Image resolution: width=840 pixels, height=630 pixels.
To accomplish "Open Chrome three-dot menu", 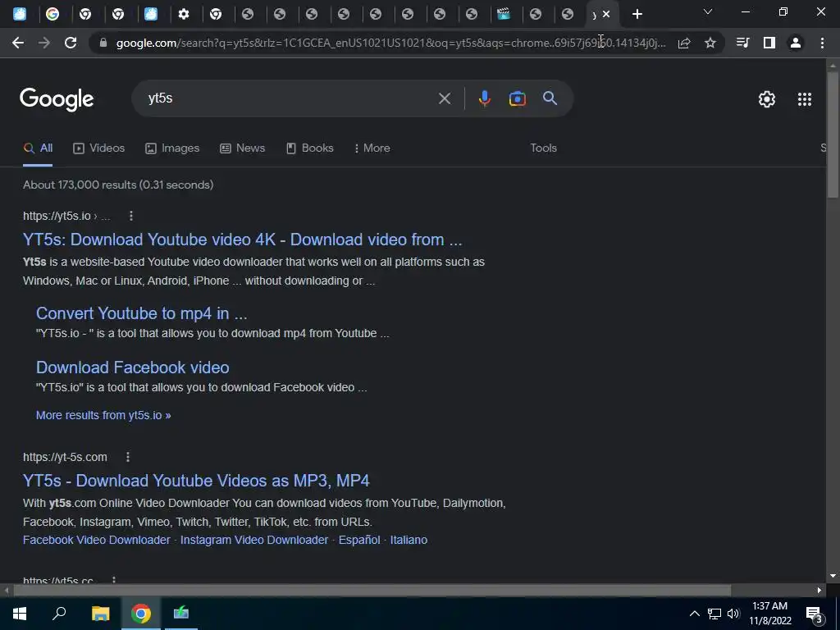I will click(822, 43).
